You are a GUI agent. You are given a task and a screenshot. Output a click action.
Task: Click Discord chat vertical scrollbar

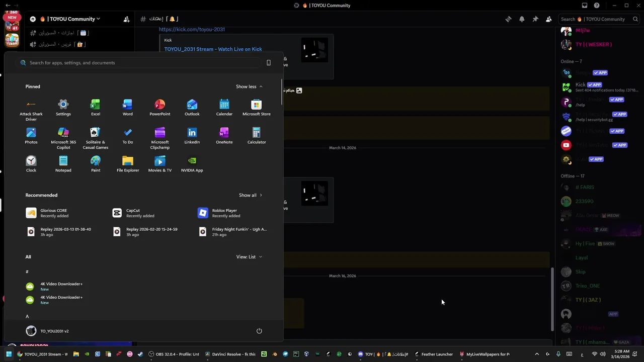[552, 299]
